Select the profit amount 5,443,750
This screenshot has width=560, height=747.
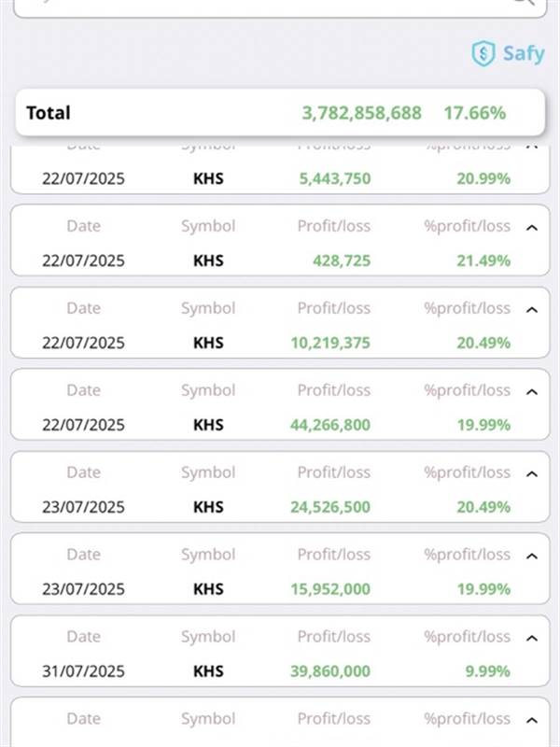(x=335, y=178)
